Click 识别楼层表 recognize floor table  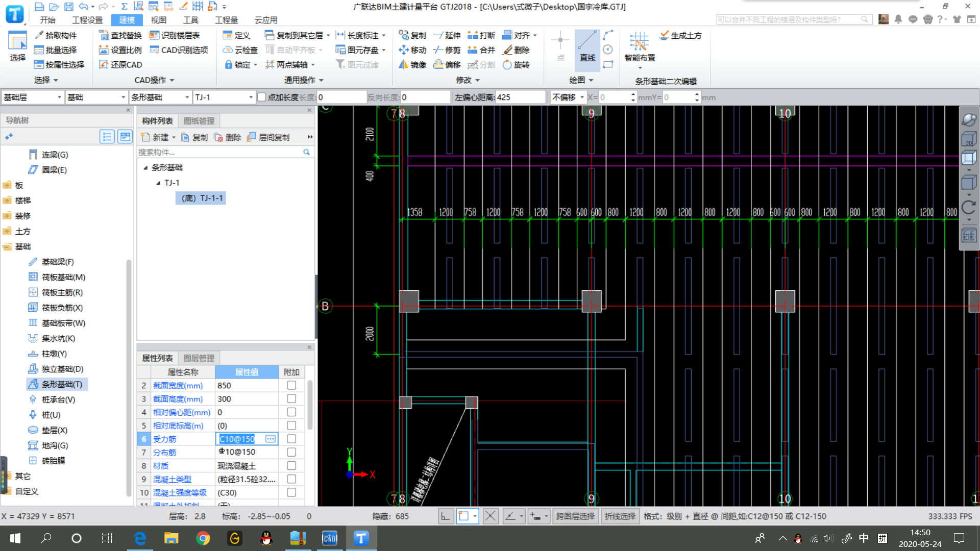[x=175, y=35]
